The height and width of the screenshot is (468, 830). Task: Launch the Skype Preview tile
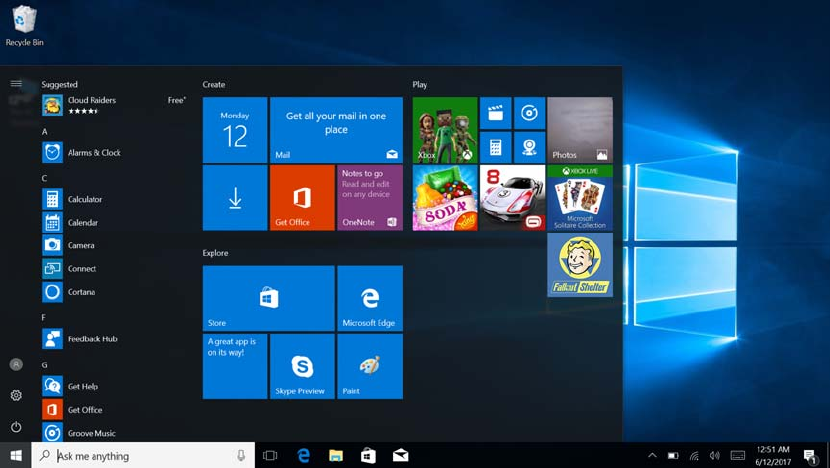[x=302, y=366]
